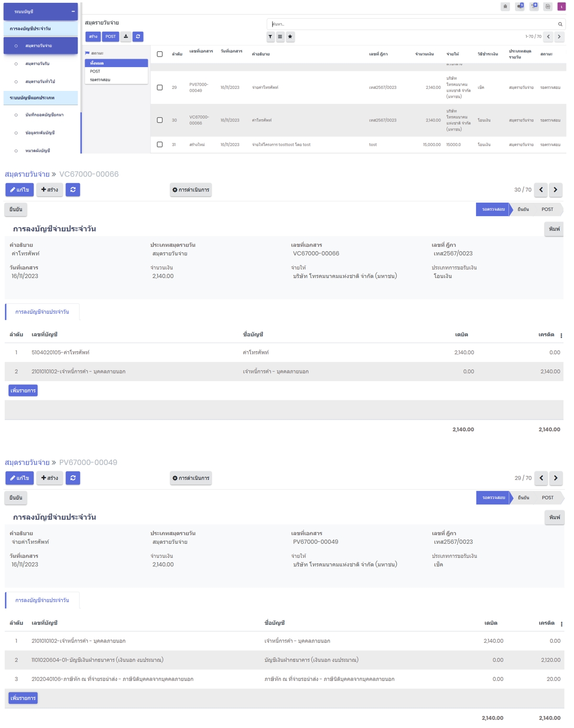The image size is (574, 728).
Task: Open the activities clock-bubble icon in top bar
Action: point(534,7)
